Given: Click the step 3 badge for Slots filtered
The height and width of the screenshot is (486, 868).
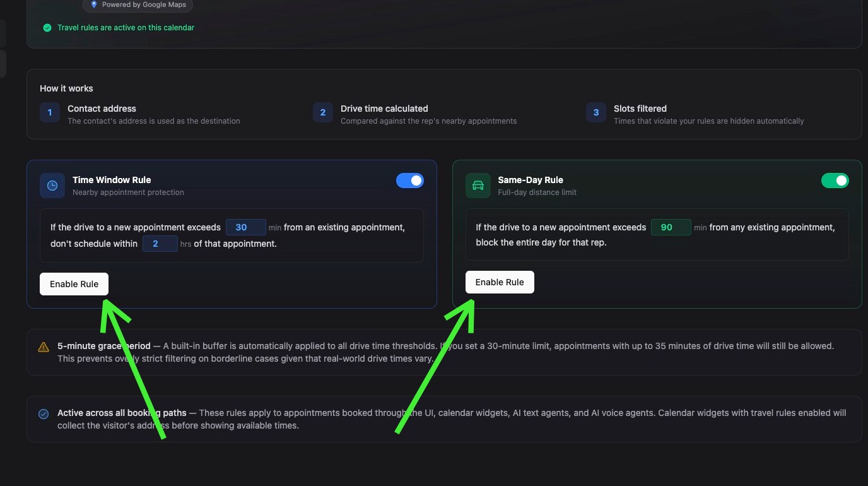Looking at the screenshot, I should tap(596, 113).
